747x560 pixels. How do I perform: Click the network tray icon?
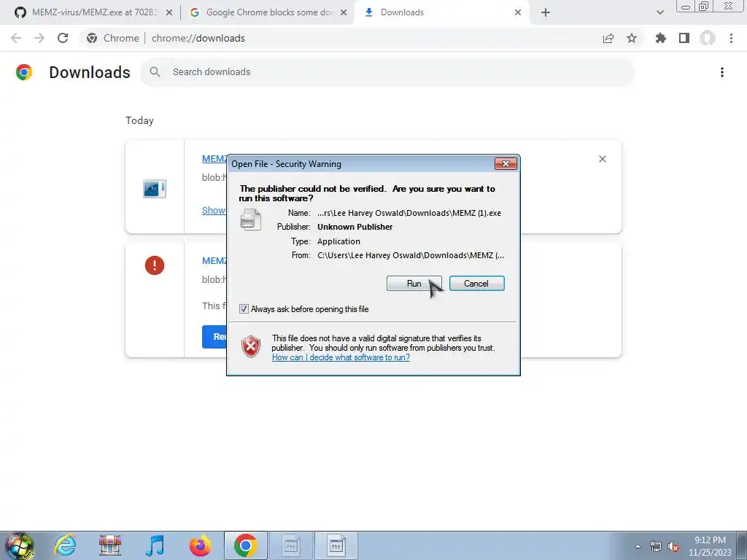(656, 546)
